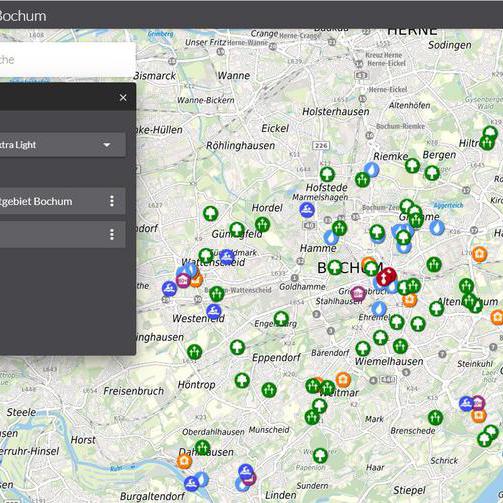This screenshot has width=503, height=503.
Task: Open the 'xtra Light' basemap dropdown
Action: (63, 145)
